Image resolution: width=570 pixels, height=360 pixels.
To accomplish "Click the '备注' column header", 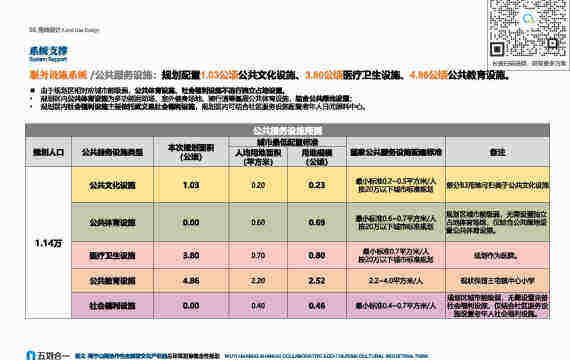I will tap(497, 152).
